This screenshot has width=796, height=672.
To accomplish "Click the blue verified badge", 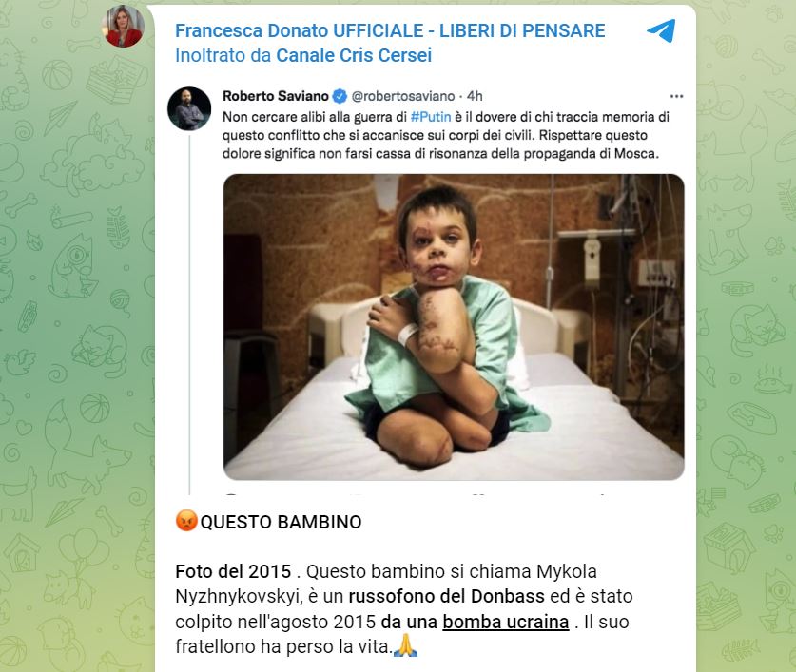I will pos(340,96).
